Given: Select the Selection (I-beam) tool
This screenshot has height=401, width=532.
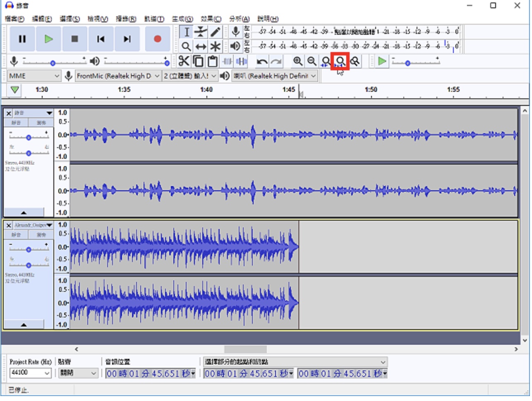Looking at the screenshot, I should (187, 32).
